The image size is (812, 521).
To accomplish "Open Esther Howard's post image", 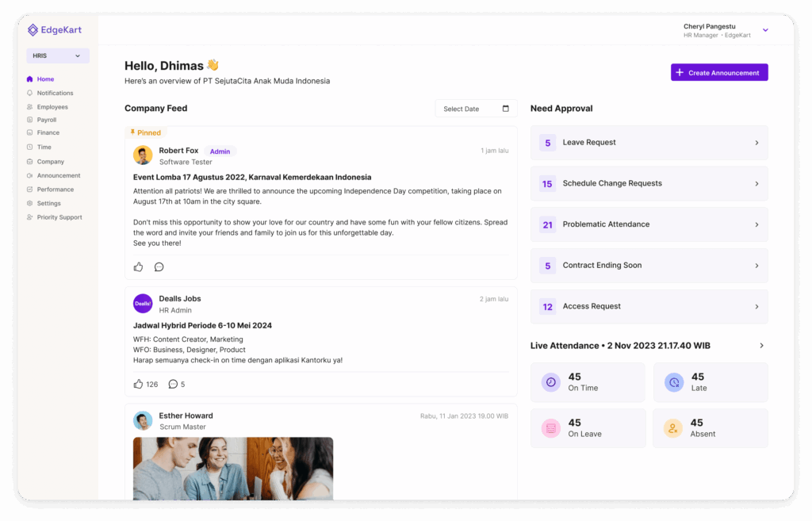I will 233,468.
